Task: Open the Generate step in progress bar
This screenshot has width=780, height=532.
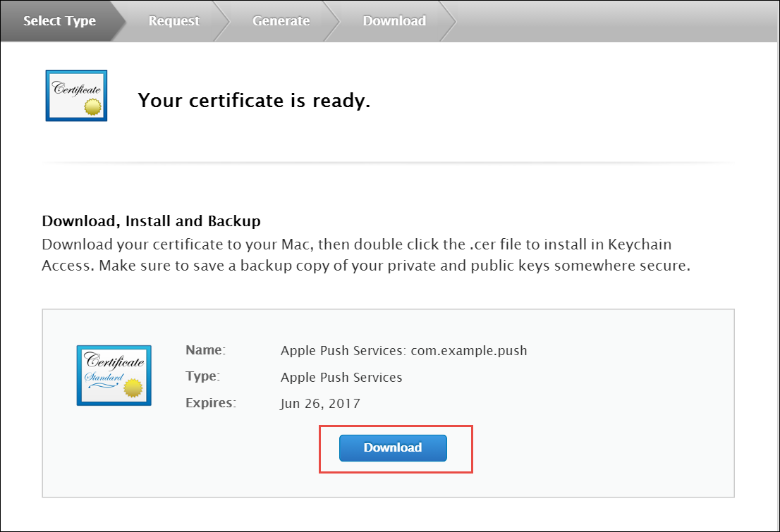Action: point(281,21)
